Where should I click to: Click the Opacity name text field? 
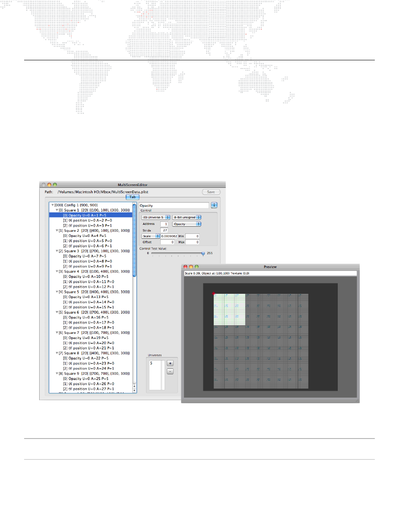point(174,205)
